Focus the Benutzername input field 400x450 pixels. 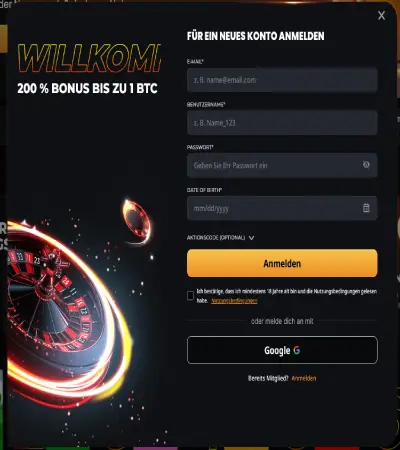(x=282, y=123)
